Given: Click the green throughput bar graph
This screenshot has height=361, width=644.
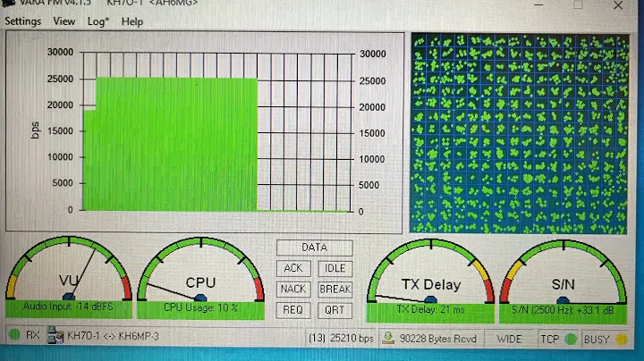Looking at the screenshot, I should pyautogui.click(x=171, y=144).
